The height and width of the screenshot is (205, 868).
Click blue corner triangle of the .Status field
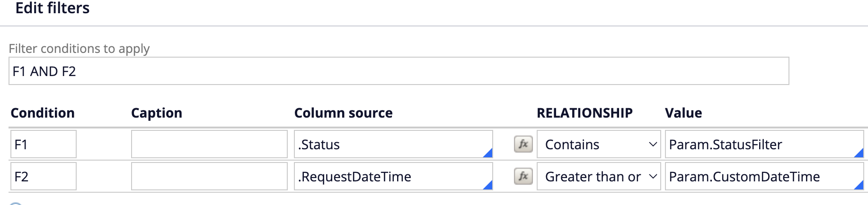488,154
